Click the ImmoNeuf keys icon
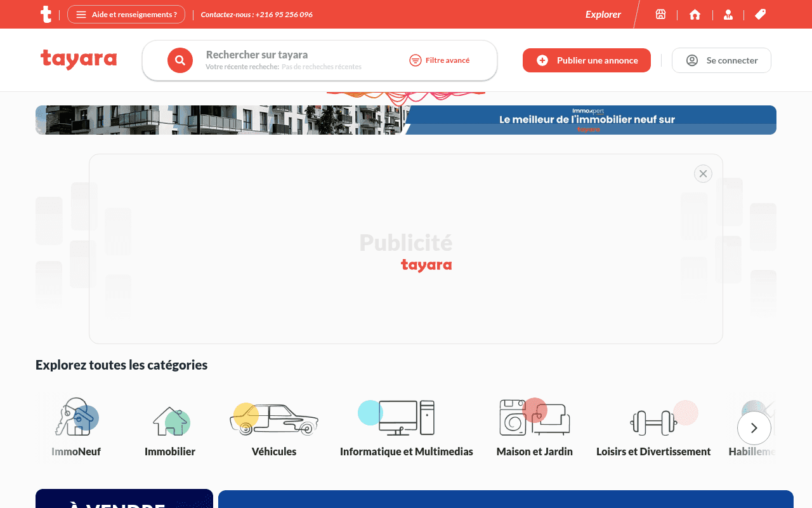Image resolution: width=812 pixels, height=508 pixels. click(75, 418)
